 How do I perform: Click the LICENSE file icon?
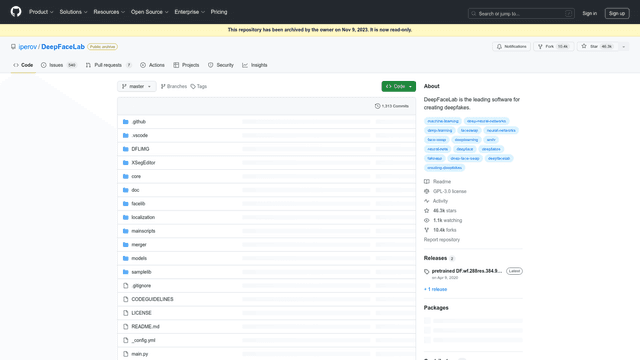tap(126, 313)
